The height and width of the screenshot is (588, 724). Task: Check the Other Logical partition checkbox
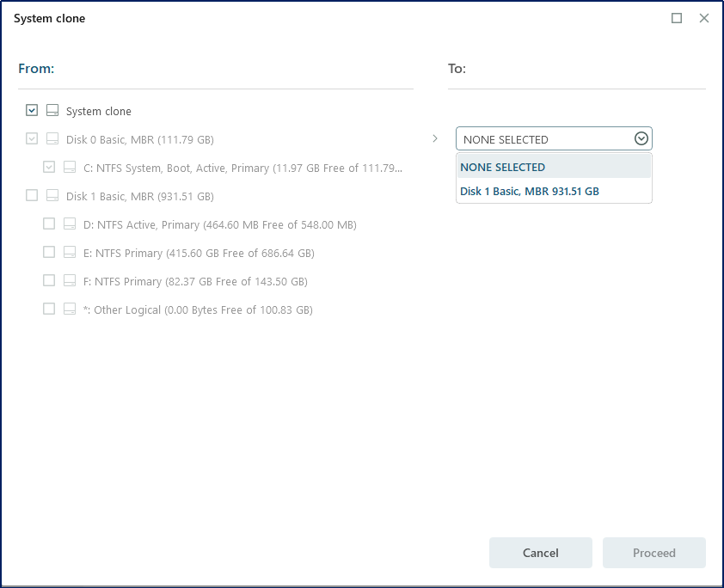pyautogui.click(x=49, y=309)
